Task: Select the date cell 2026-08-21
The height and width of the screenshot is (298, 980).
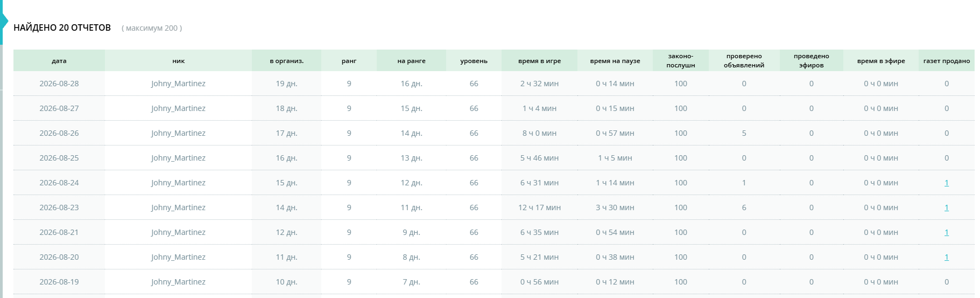Action: [x=59, y=232]
